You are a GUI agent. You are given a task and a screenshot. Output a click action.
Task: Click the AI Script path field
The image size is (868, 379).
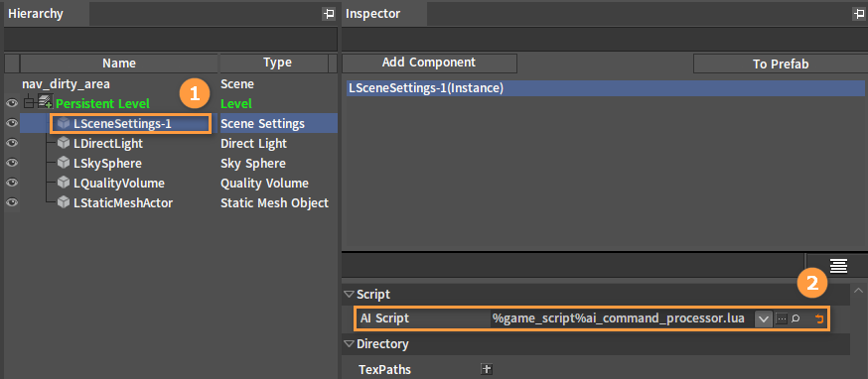[622, 318]
